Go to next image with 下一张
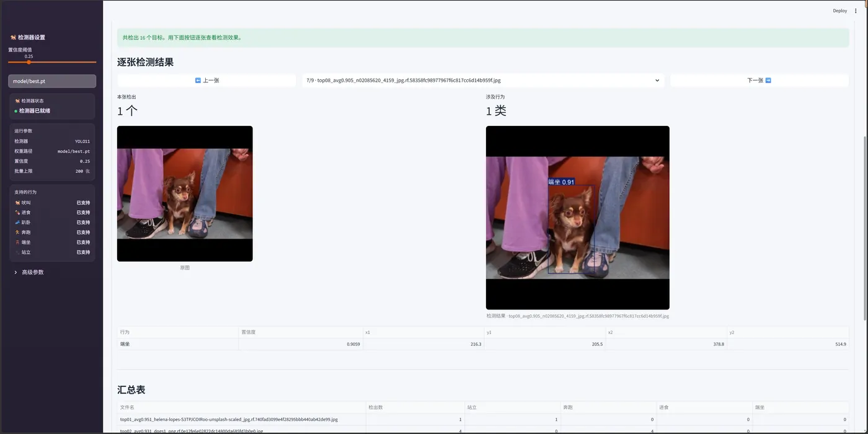 759,81
